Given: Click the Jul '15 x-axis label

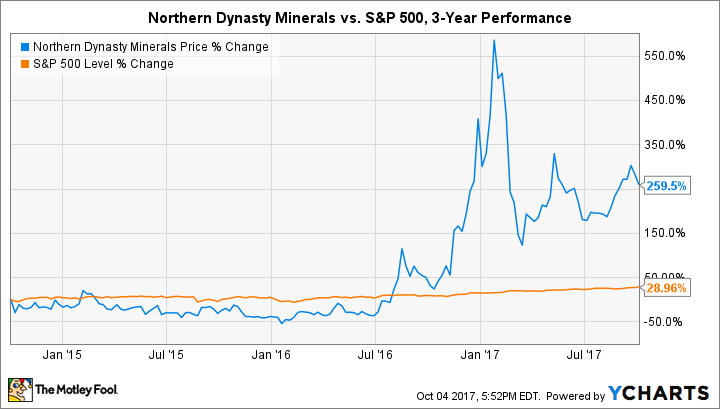Looking at the screenshot, I should coord(166,354).
